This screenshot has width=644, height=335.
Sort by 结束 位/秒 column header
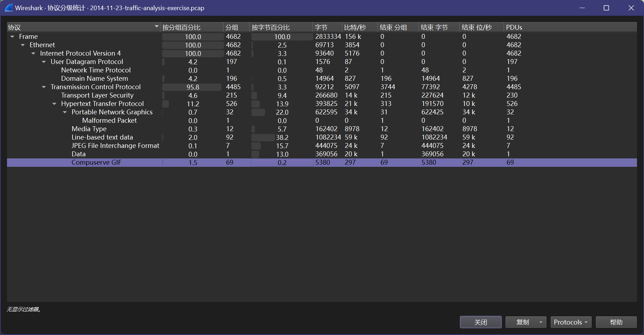482,27
